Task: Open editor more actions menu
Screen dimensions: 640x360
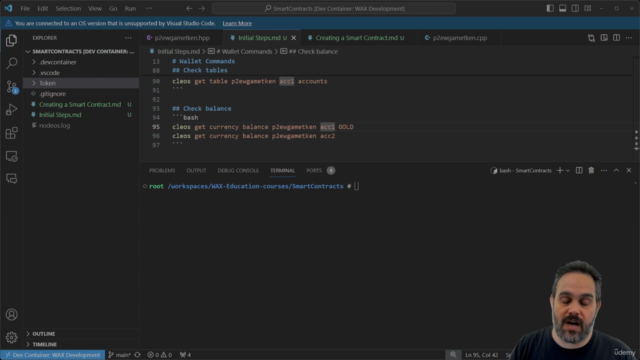Action: tap(629, 38)
